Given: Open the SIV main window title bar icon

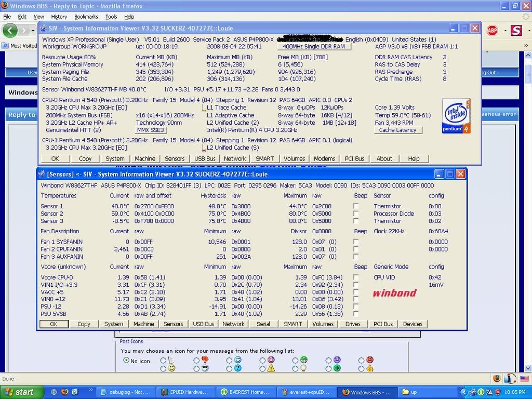Looking at the screenshot, I should [44, 28].
